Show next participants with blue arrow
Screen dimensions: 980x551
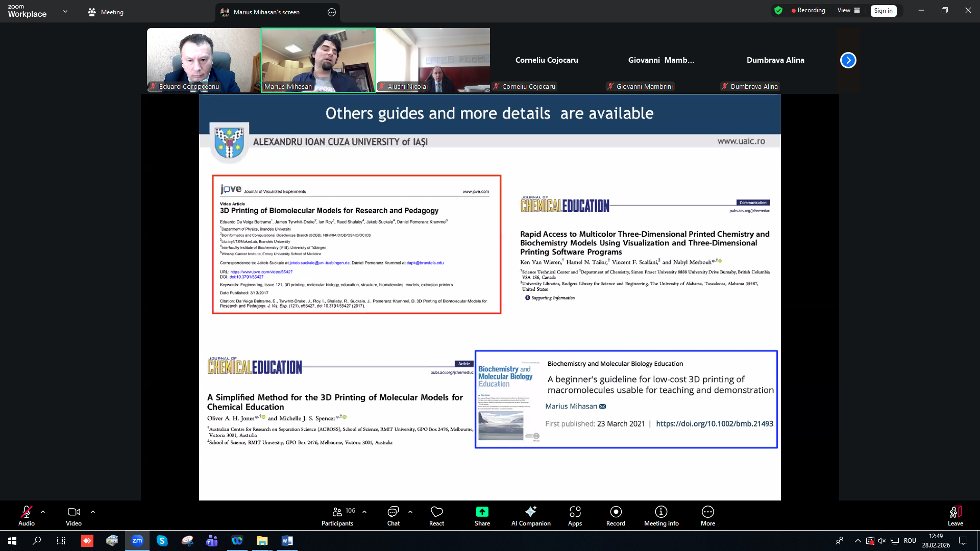point(848,60)
